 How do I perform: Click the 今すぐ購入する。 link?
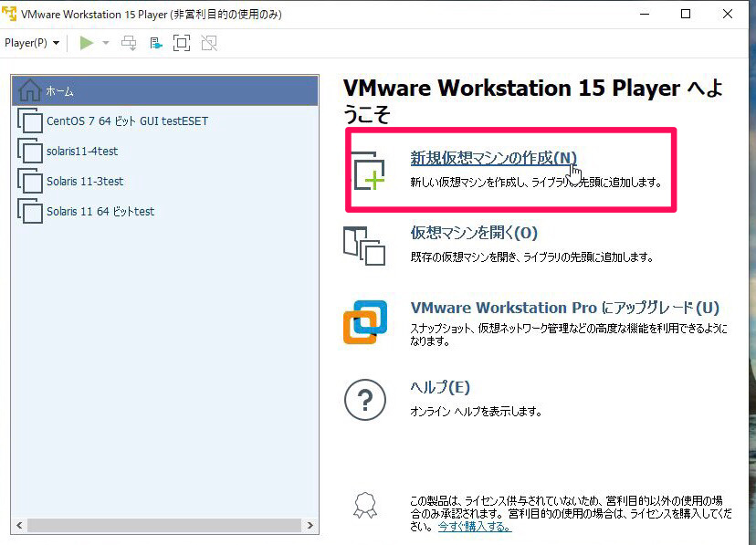475,527
